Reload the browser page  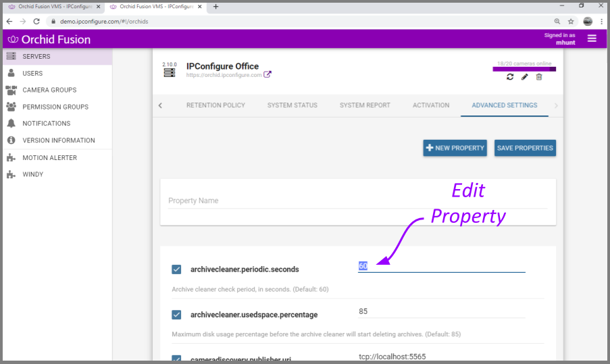(36, 22)
